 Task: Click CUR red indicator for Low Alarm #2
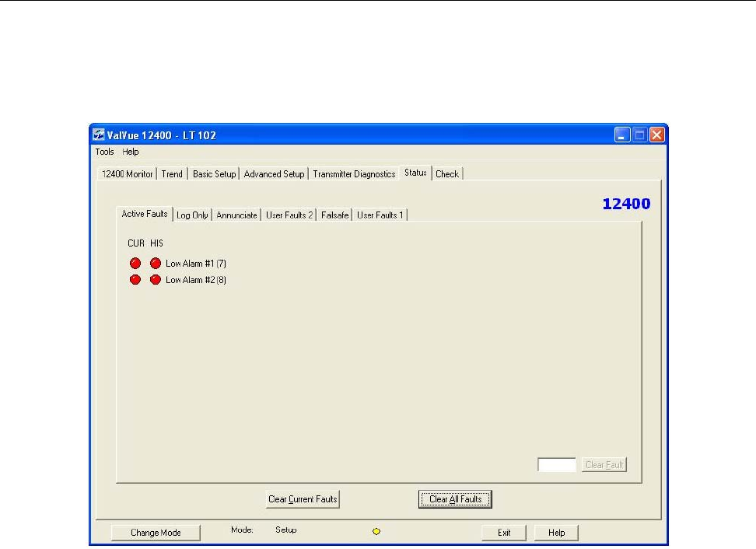(135, 280)
